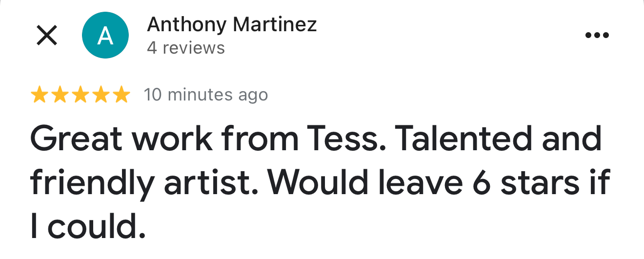This screenshot has height=259, width=644.
Task: Click the fourth gold rating star
Action: coord(101,95)
